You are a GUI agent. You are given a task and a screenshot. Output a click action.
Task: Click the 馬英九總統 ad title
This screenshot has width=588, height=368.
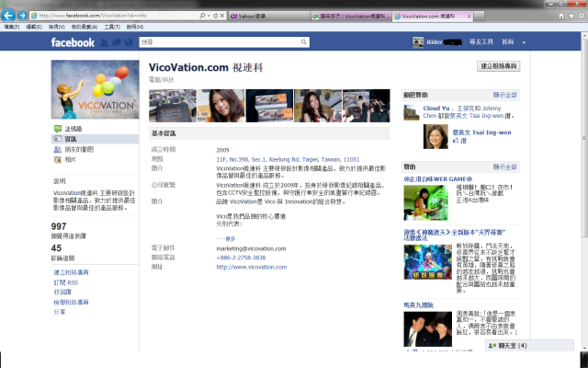coord(418,305)
